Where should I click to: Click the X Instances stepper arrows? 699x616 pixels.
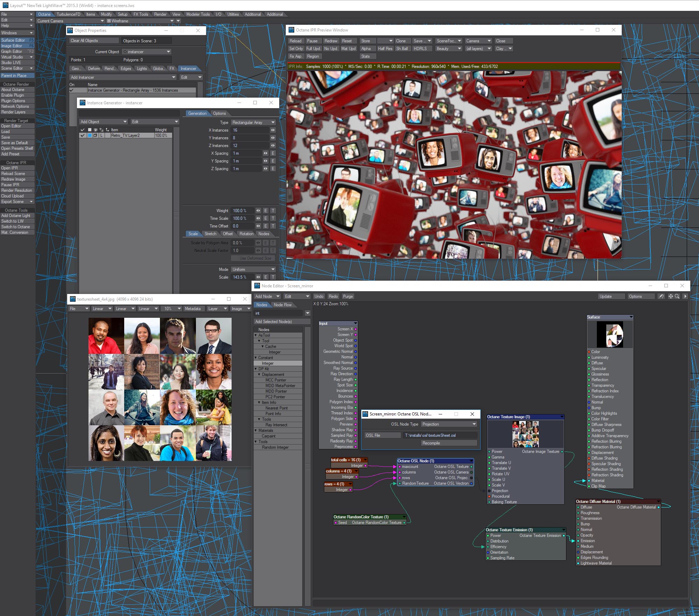(273, 130)
